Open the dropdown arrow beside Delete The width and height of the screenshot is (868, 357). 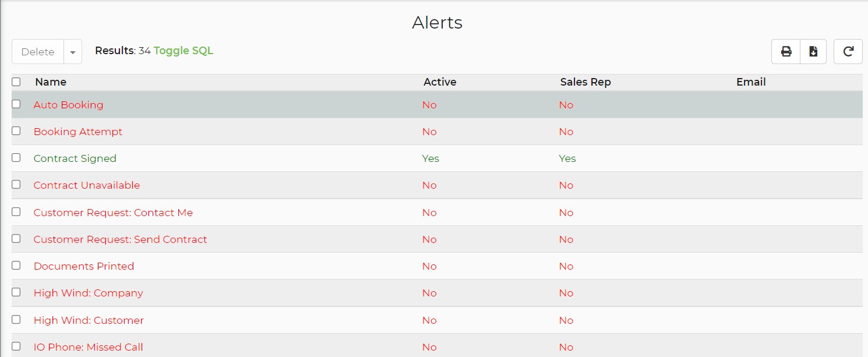coord(73,52)
